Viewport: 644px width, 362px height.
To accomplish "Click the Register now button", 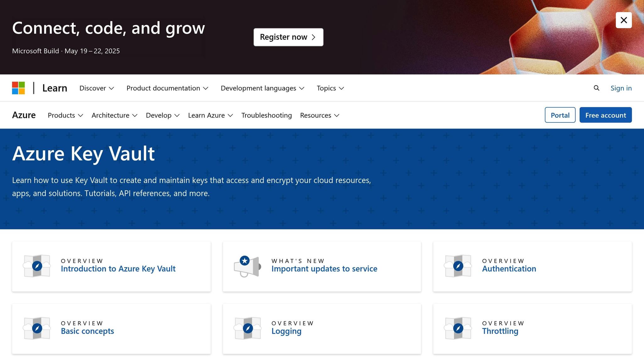I will (x=288, y=37).
